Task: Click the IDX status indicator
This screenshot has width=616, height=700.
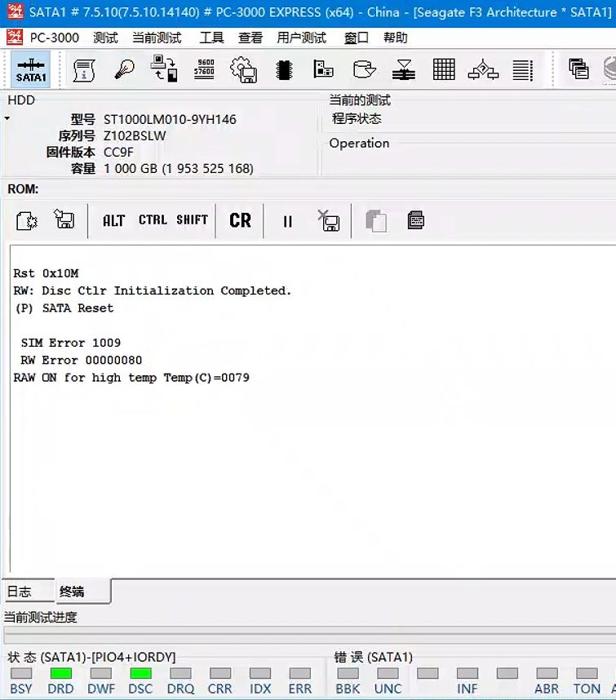Action: [260, 673]
